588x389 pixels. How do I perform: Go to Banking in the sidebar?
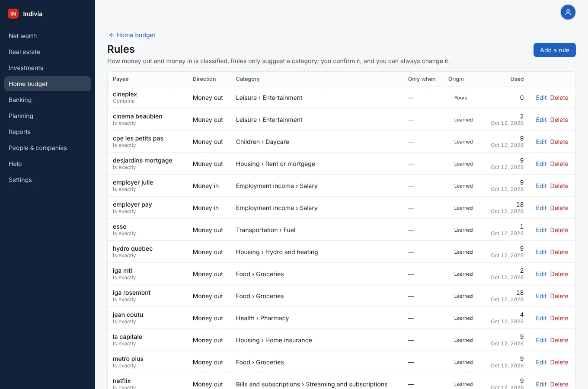(48, 100)
